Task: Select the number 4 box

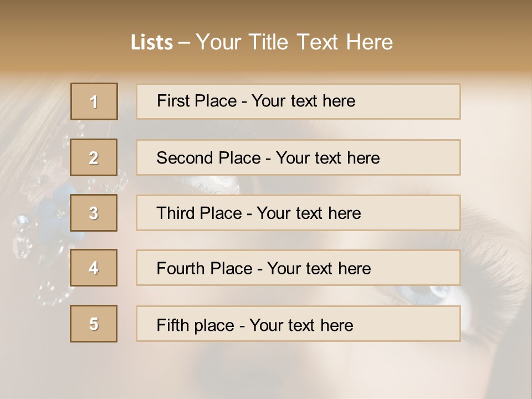Action: pyautogui.click(x=94, y=268)
